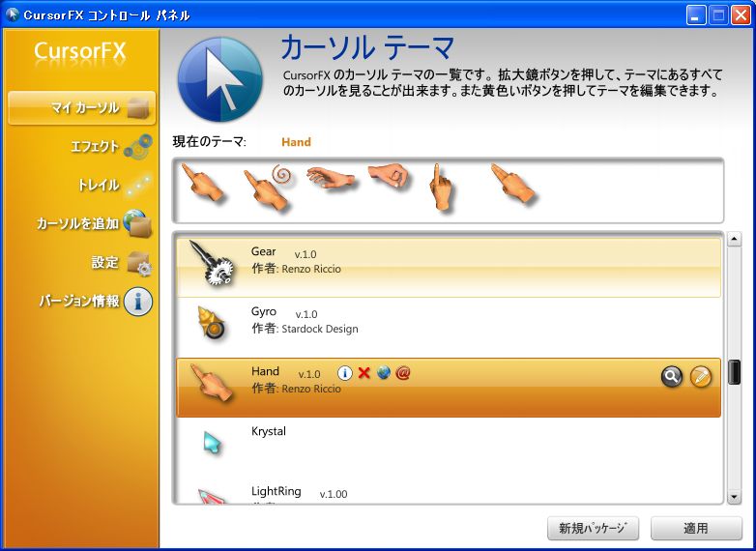Click the upward pointing finger cursor preview

coord(440,187)
